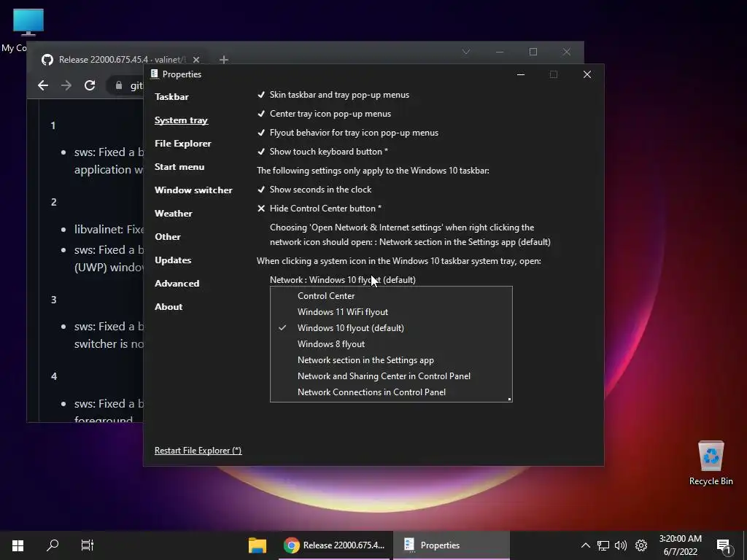
Task: Open the Weather settings section
Action: click(174, 214)
